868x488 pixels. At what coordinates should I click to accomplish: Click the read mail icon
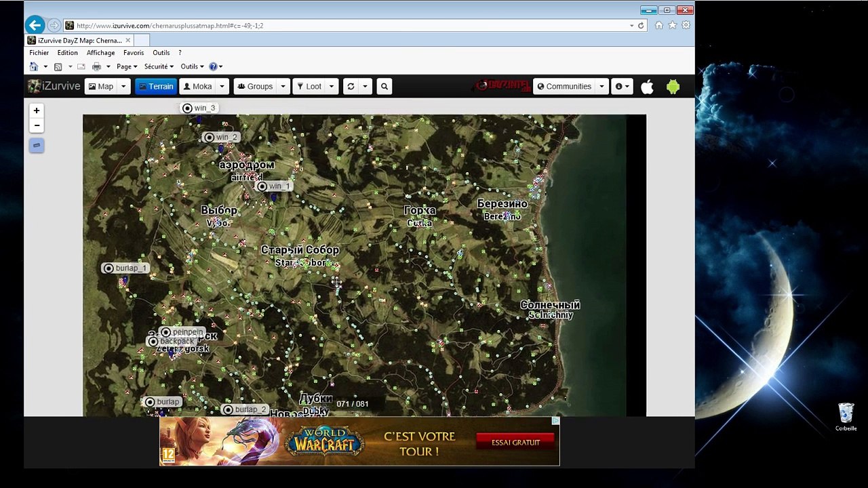[81, 66]
